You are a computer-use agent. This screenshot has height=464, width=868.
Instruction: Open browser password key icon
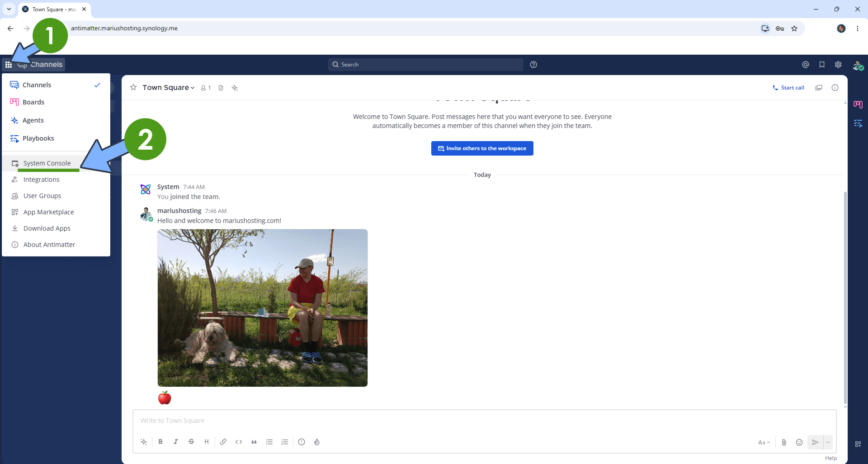tap(780, 28)
